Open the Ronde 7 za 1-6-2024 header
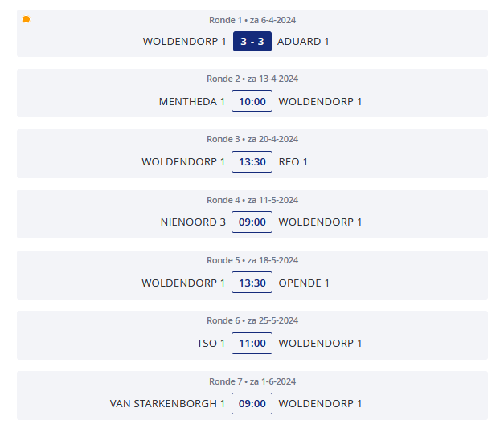The image size is (504, 428). [x=252, y=381]
